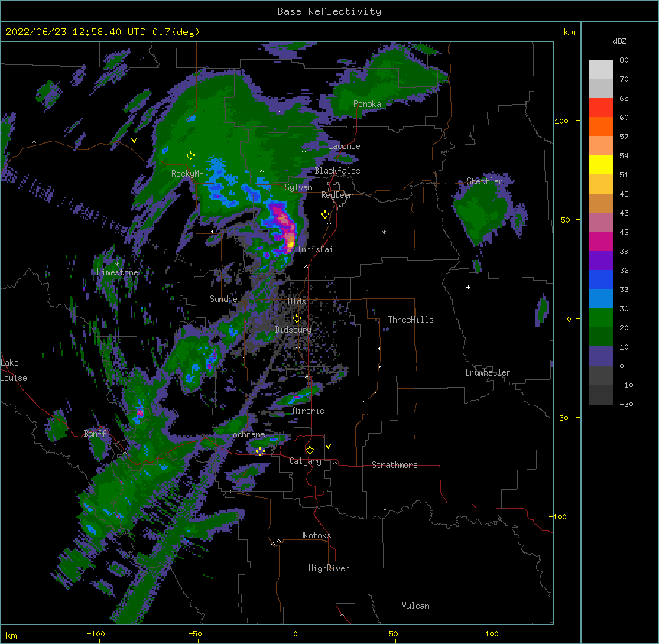Image resolution: width=659 pixels, height=644 pixels.
Task: Click the Limestone label
Action: click(x=117, y=272)
